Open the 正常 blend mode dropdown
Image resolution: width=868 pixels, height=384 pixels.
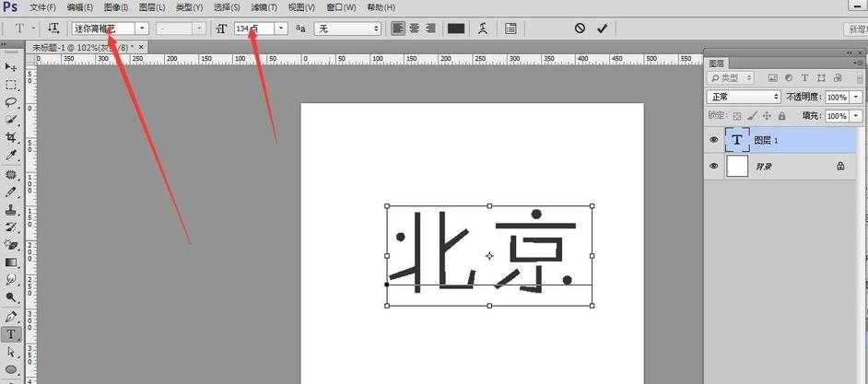pyautogui.click(x=744, y=97)
